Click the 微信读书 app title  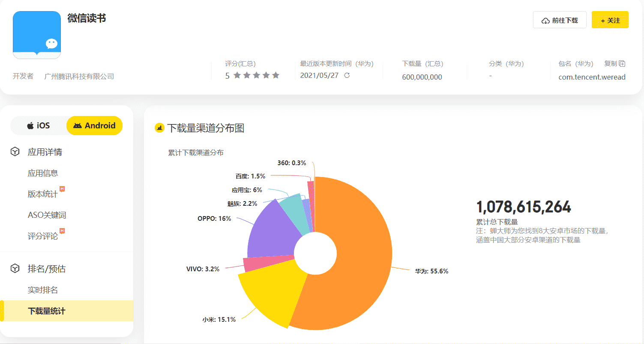[87, 18]
